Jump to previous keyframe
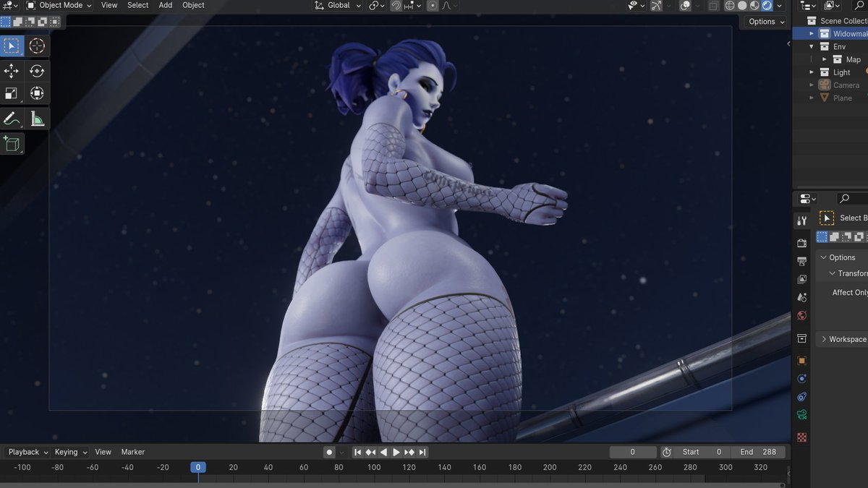The width and height of the screenshot is (868, 488). pyautogui.click(x=370, y=452)
